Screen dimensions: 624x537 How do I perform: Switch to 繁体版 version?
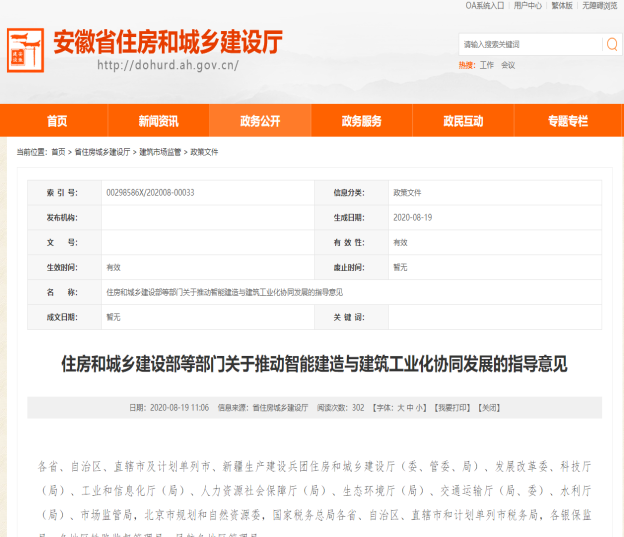click(x=562, y=6)
